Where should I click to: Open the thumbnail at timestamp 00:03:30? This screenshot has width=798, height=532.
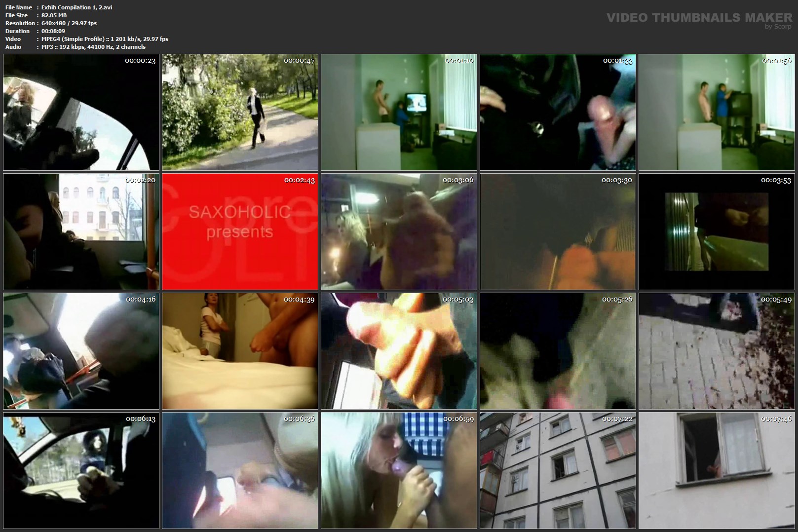point(558,231)
